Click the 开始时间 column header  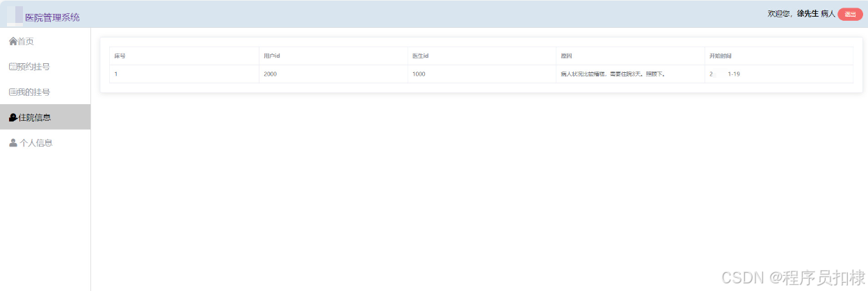tap(779, 56)
